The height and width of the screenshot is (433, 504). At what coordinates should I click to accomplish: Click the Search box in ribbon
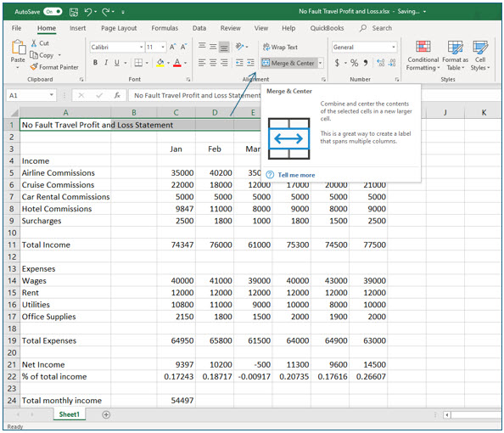pos(376,28)
